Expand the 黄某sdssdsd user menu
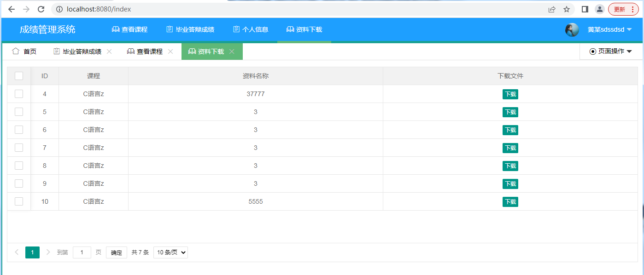This screenshot has width=644, height=275. 609,30
